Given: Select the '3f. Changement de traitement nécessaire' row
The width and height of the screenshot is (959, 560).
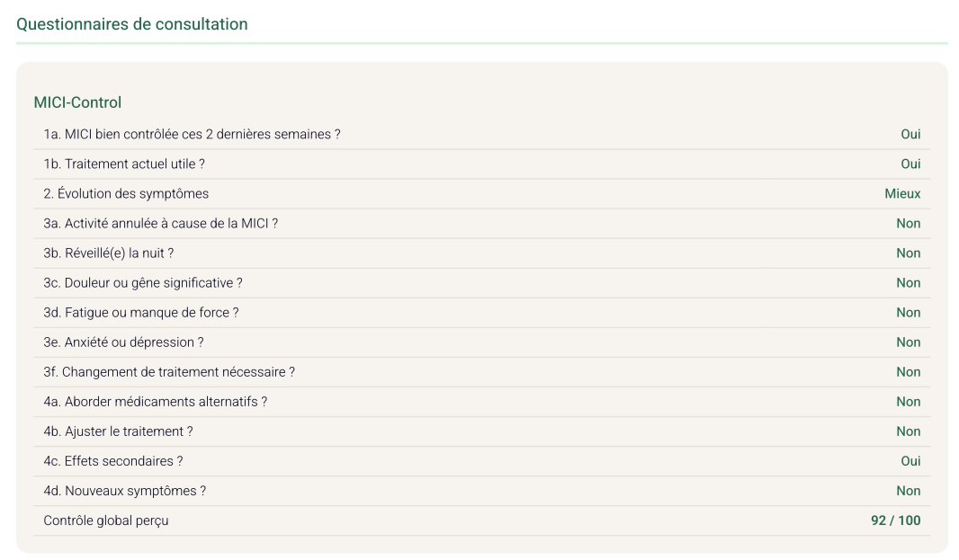Looking at the screenshot, I should coord(482,372).
